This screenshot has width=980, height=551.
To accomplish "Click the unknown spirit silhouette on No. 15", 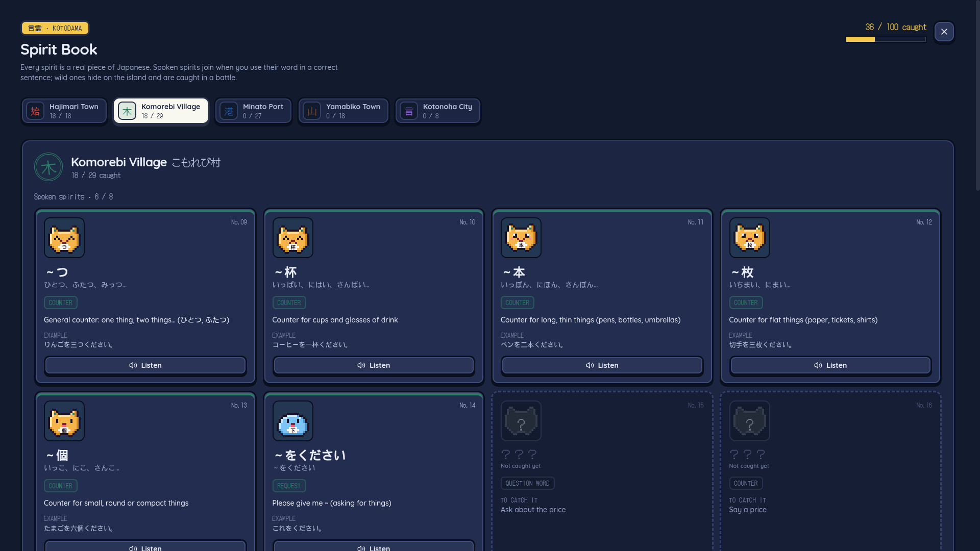I will point(521,421).
